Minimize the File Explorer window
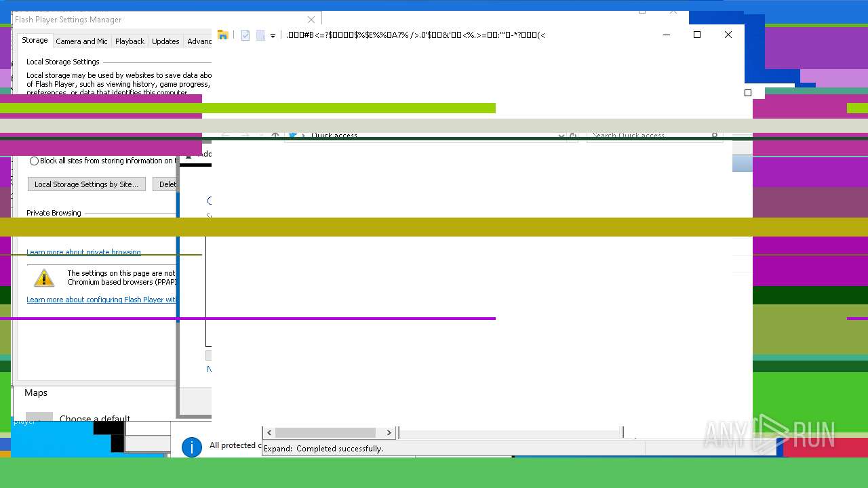Viewport: 868px width, 488px height. tap(667, 35)
